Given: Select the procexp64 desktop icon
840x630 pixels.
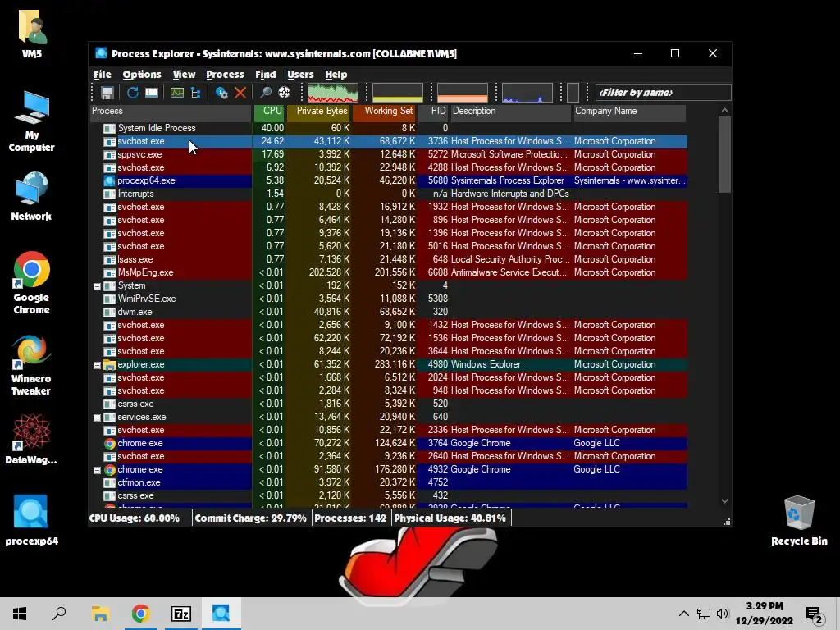Looking at the screenshot, I should pos(32,521).
